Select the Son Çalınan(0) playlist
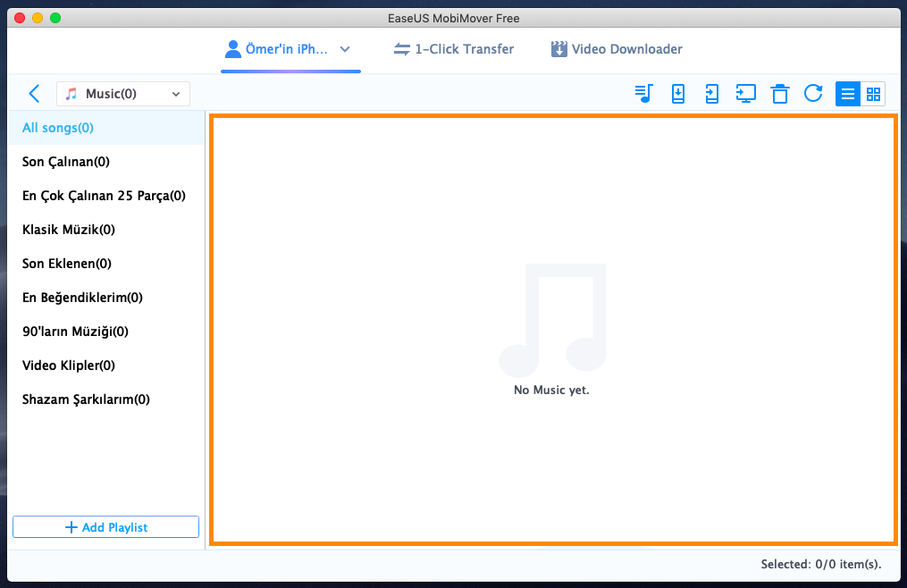Viewport: 907px width, 588px height. click(x=66, y=162)
